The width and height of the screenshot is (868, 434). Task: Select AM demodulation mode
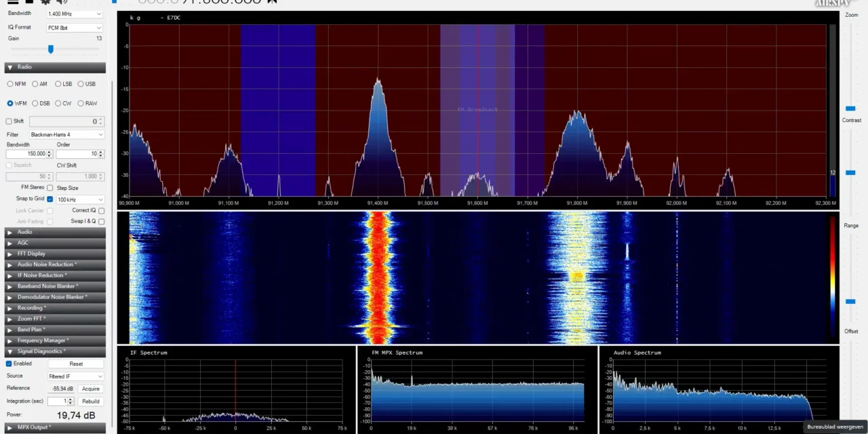[35, 84]
